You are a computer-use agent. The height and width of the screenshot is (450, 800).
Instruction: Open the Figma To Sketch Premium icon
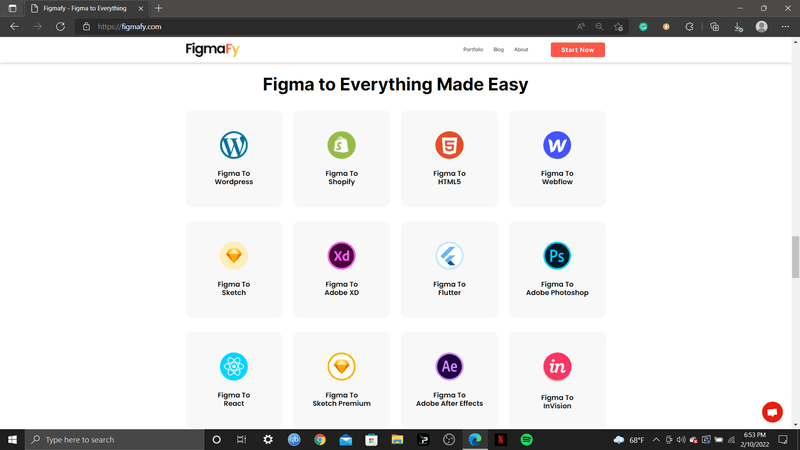(x=341, y=366)
